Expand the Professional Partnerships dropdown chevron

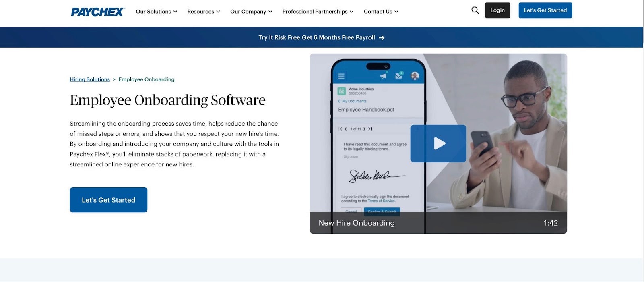pos(351,12)
